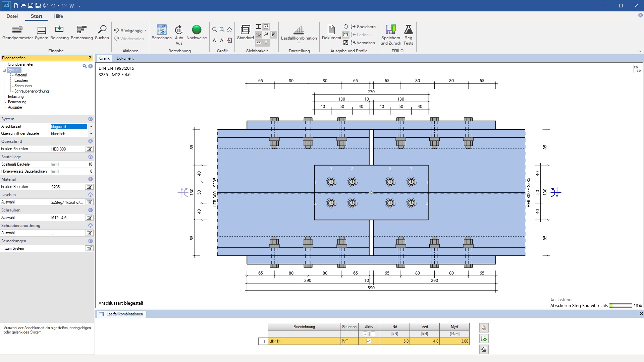The width and height of the screenshot is (644, 362).
Task: Click the Rückgängig undo button
Action: [x=128, y=31]
